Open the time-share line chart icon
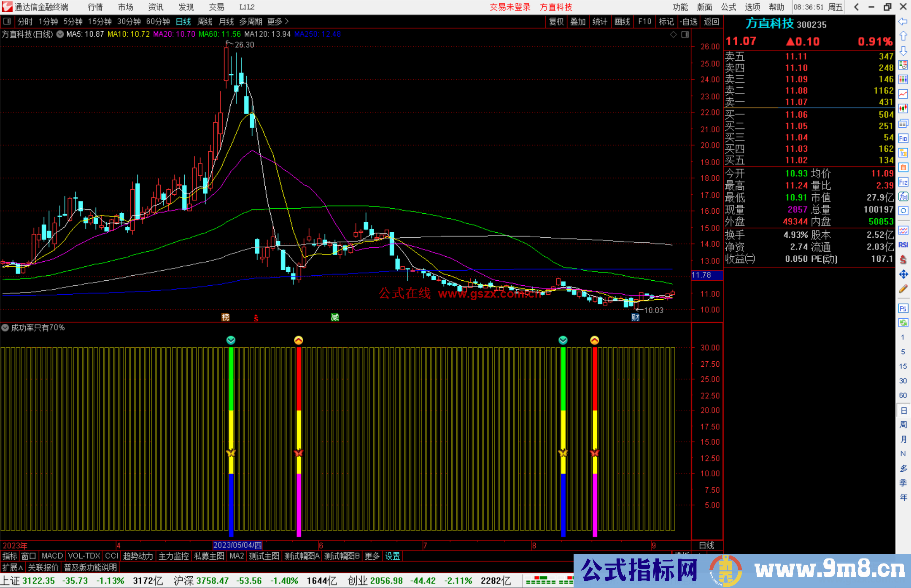This screenshot has width=911, height=588. click(x=903, y=94)
